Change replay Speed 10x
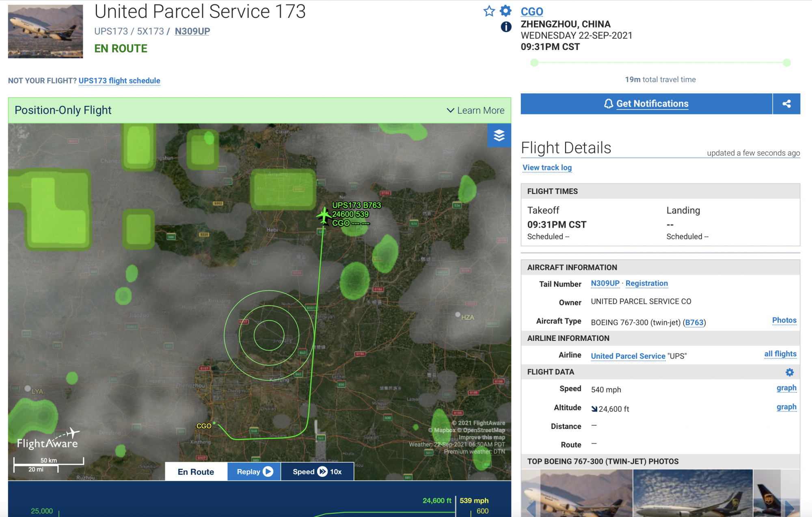Image resolution: width=812 pixels, height=517 pixels. click(x=317, y=472)
